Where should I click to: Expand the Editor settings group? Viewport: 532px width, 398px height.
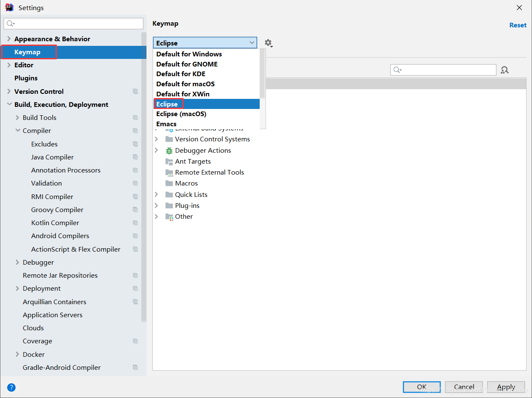coord(9,65)
